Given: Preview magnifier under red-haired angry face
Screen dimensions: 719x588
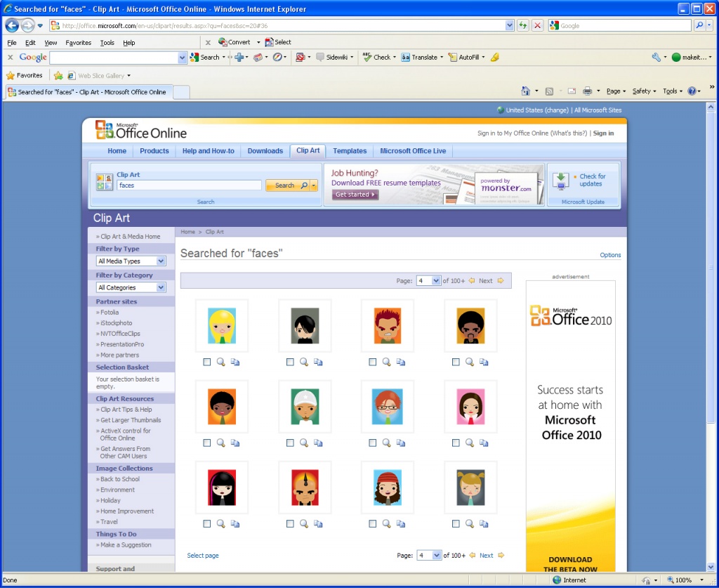Looking at the screenshot, I should [x=387, y=362].
